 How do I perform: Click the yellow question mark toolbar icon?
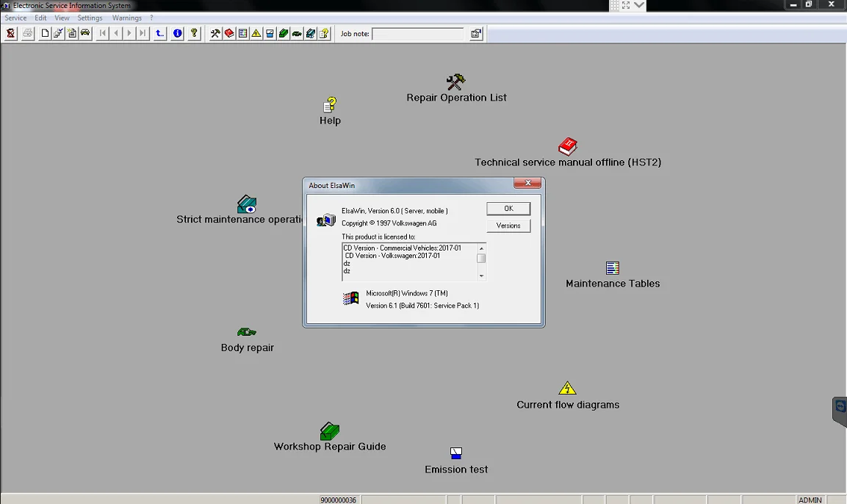point(195,34)
